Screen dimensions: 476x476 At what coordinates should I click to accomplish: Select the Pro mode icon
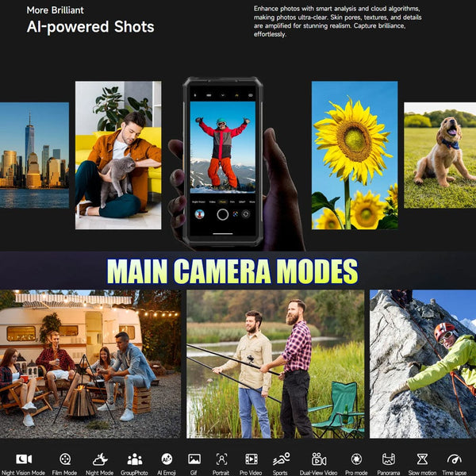356,459
